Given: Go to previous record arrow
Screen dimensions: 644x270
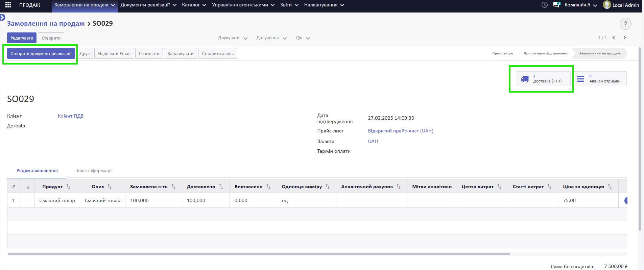Looking at the screenshot, I should 614,38.
